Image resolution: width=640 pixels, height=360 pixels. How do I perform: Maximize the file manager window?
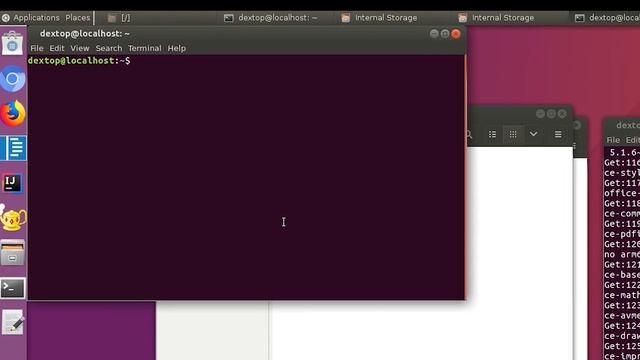(x=551, y=114)
